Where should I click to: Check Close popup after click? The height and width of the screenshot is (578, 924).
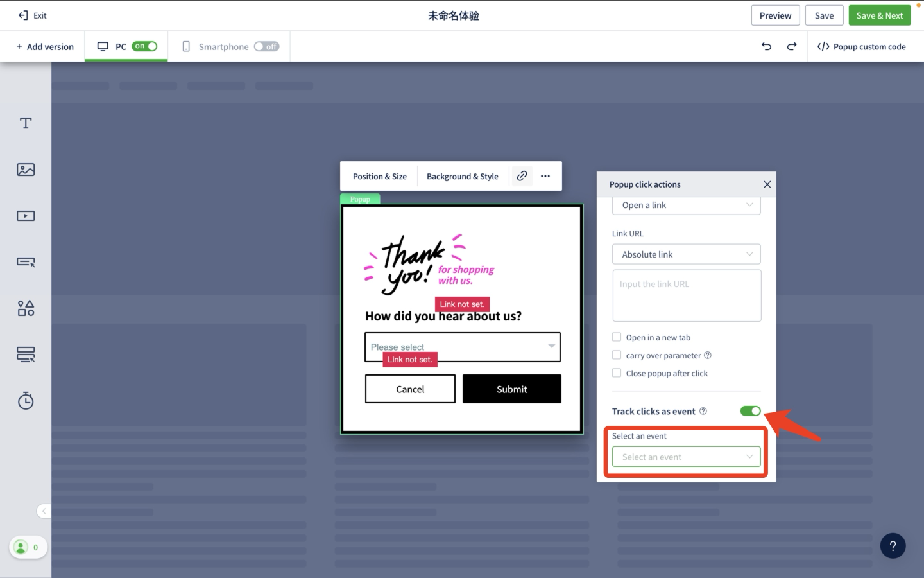[x=617, y=373]
